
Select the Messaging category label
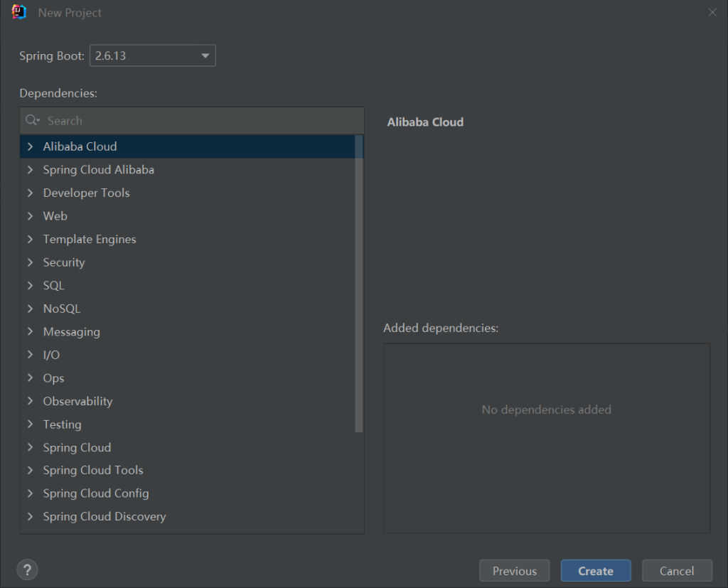[x=72, y=331]
